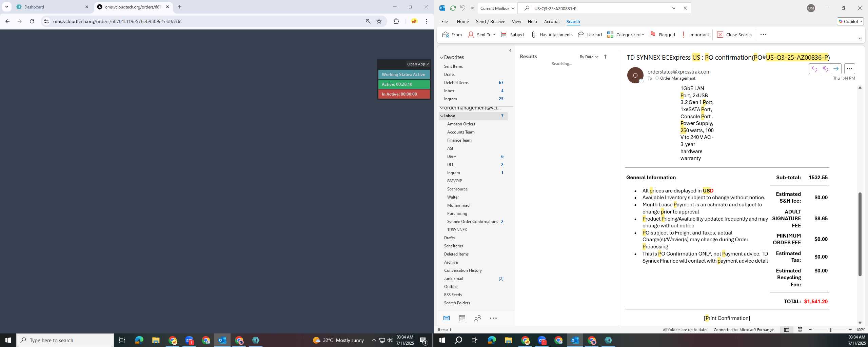Open the By Date sort dropdown
868x347 pixels.
[x=589, y=57]
